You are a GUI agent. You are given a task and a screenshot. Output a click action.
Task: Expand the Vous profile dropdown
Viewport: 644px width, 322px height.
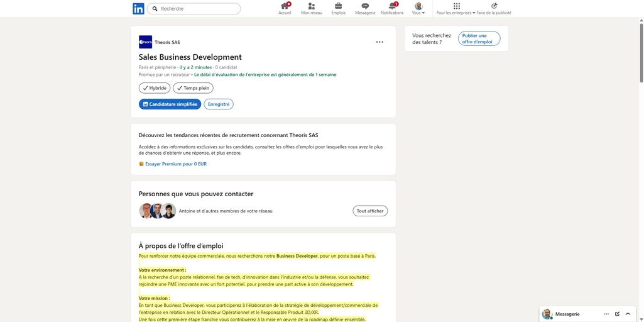(418, 9)
